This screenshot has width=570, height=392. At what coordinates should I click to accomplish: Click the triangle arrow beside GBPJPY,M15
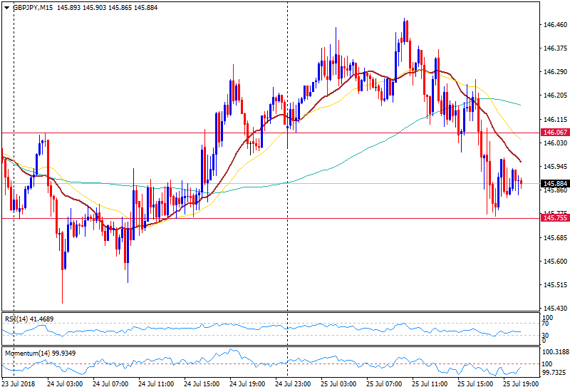tap(6, 6)
